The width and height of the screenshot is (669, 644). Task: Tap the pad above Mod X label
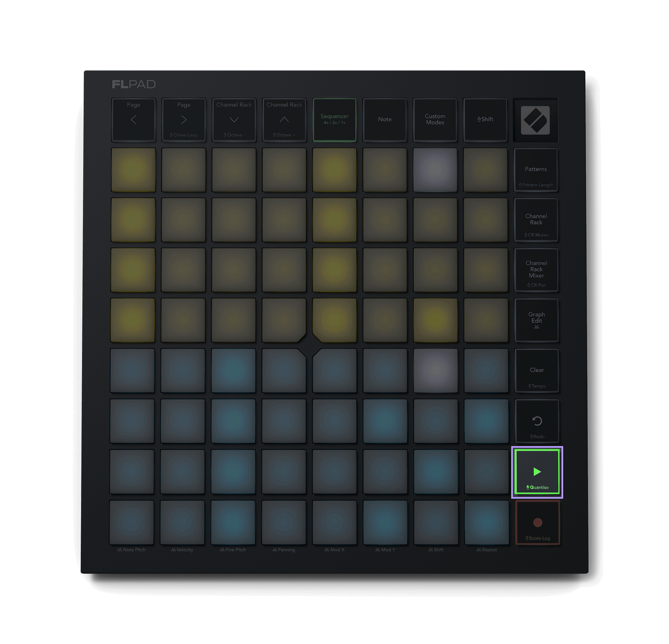(334, 522)
